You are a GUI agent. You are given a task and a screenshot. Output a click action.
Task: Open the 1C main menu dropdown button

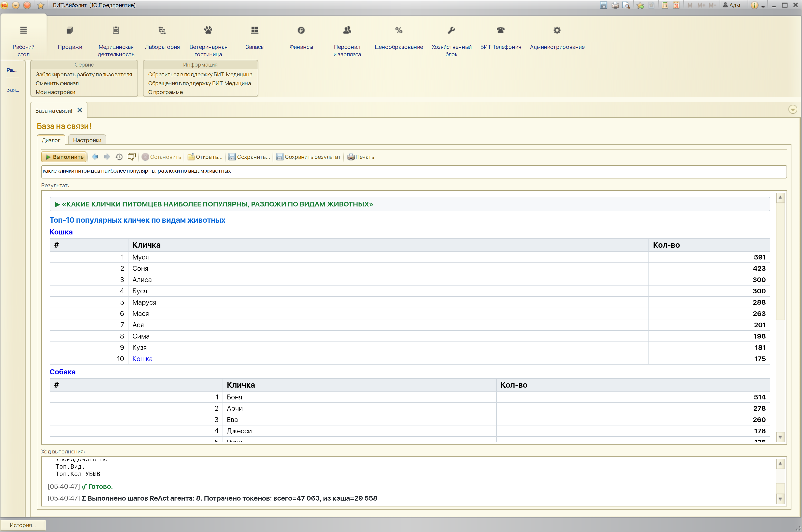(x=16, y=5)
